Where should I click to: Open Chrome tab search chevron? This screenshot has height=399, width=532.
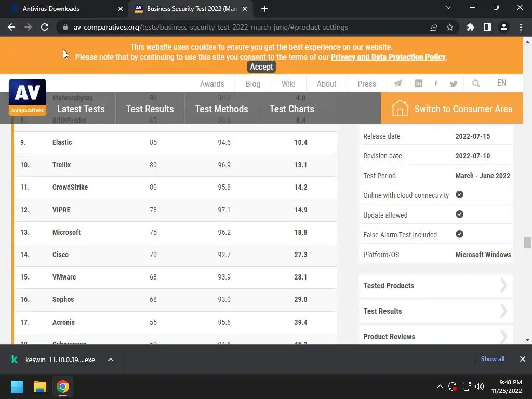[448, 7]
